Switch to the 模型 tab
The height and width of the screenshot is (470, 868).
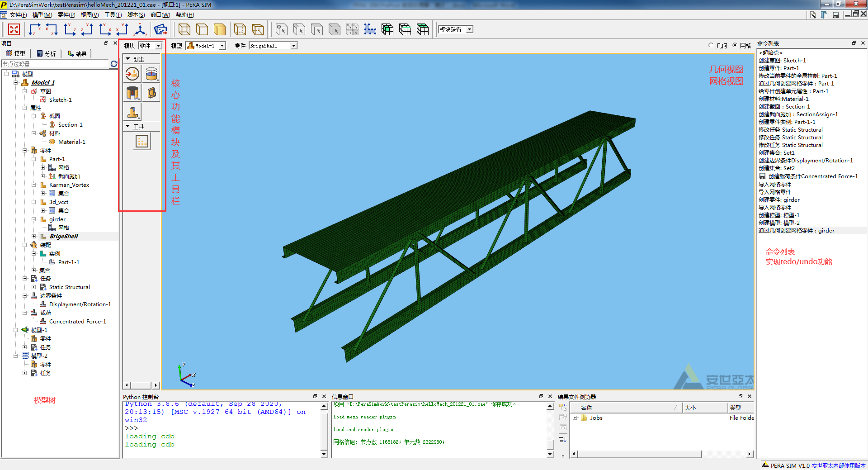coord(16,53)
